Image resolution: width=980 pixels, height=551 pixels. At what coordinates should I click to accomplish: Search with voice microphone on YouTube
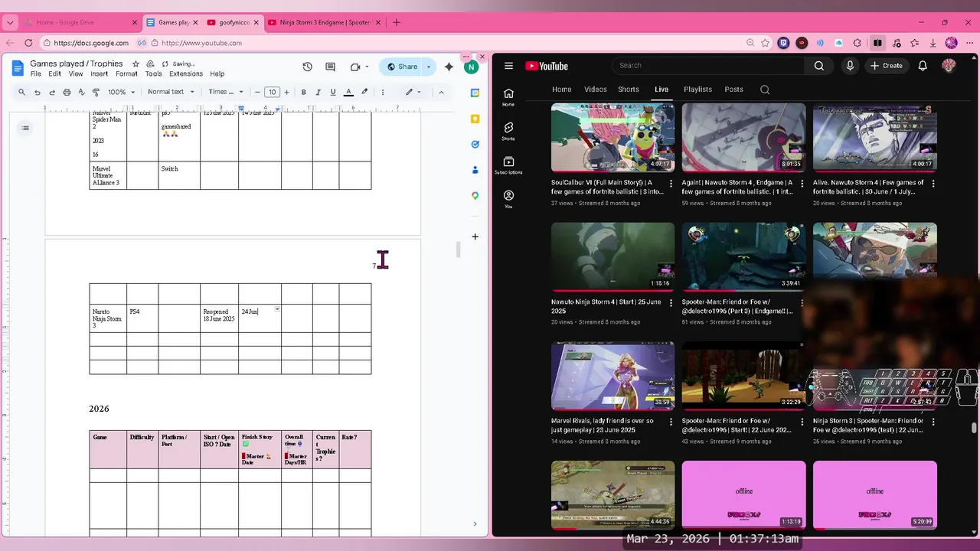pos(850,66)
